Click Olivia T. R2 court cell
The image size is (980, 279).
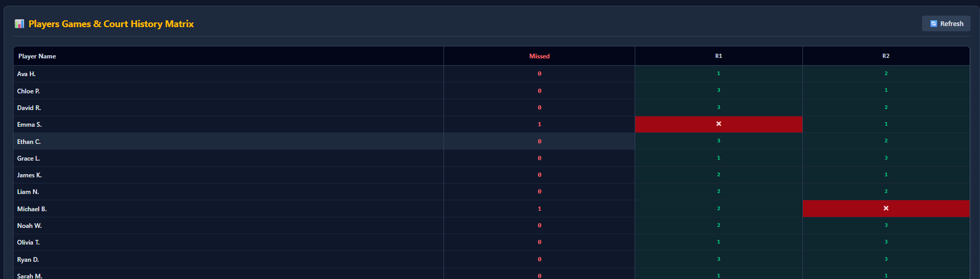886,242
